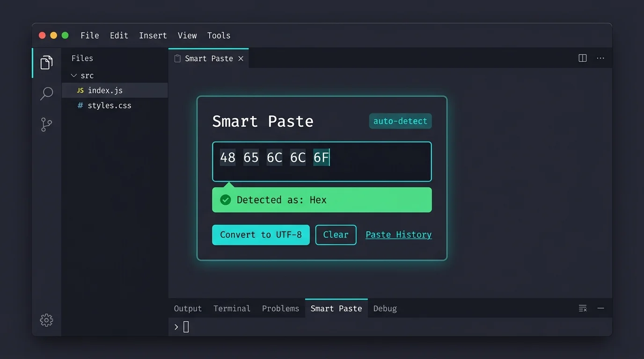
Task: Select the highlighted 6F hex byte
Action: coord(321,158)
